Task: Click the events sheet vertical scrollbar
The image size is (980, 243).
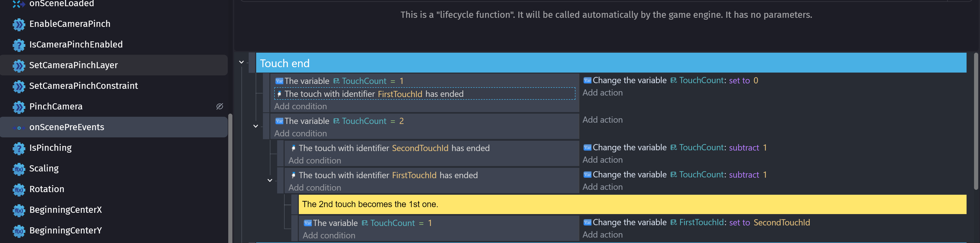Action: (x=975, y=122)
